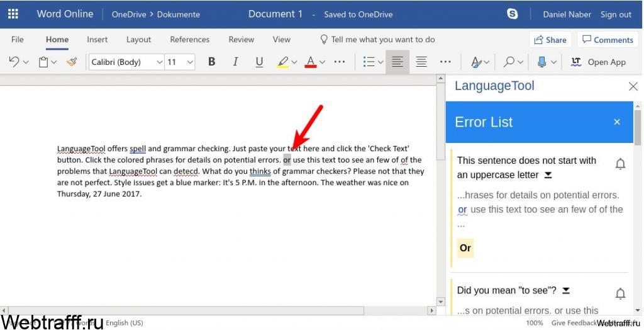Expand the Styles dropdown arrow
The height and width of the screenshot is (330, 644).
coord(487,62)
